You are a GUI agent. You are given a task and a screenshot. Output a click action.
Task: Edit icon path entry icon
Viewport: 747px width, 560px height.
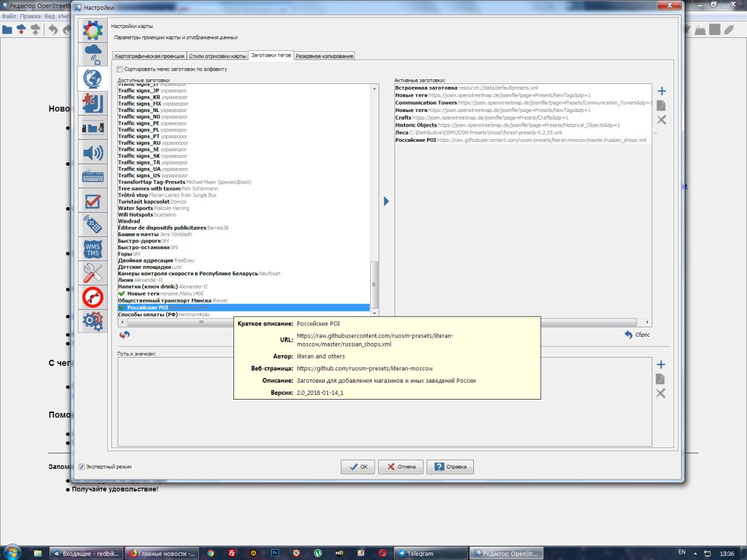(661, 379)
